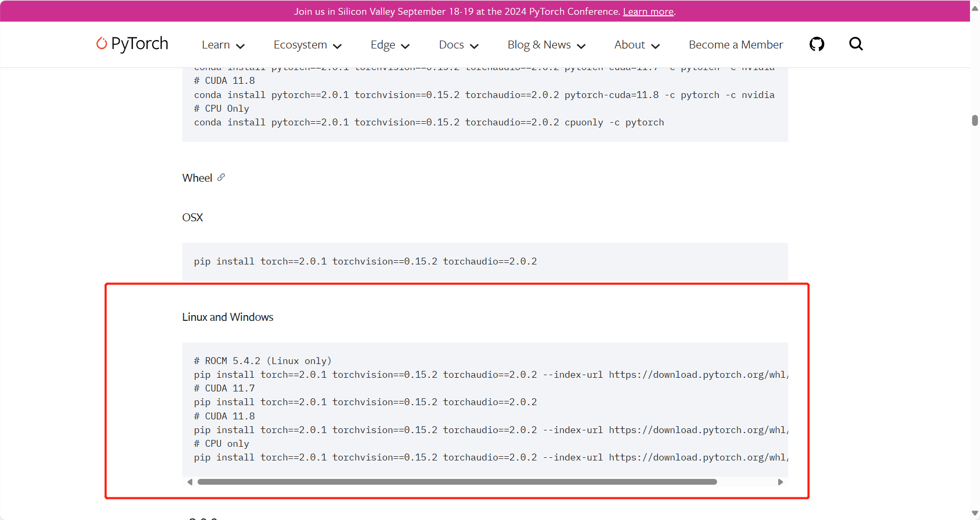Click the '# CUDA 11.7' comment in pip block

[x=224, y=388]
